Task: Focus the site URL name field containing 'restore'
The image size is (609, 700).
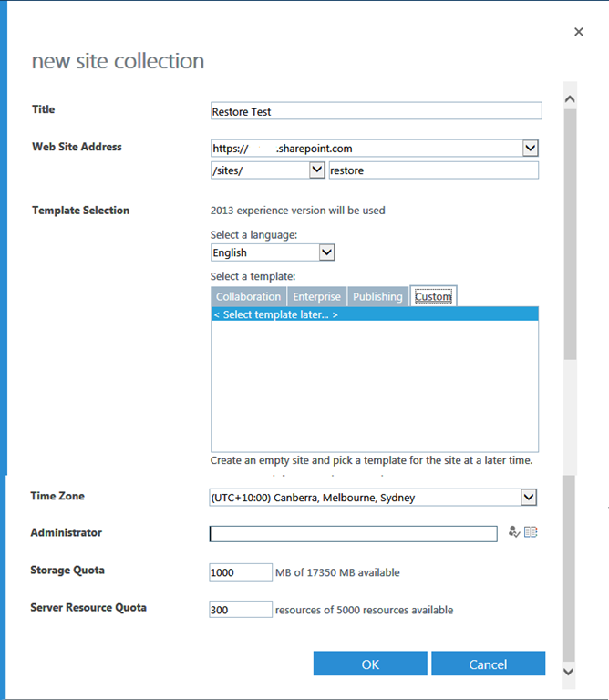Action: coord(433,170)
